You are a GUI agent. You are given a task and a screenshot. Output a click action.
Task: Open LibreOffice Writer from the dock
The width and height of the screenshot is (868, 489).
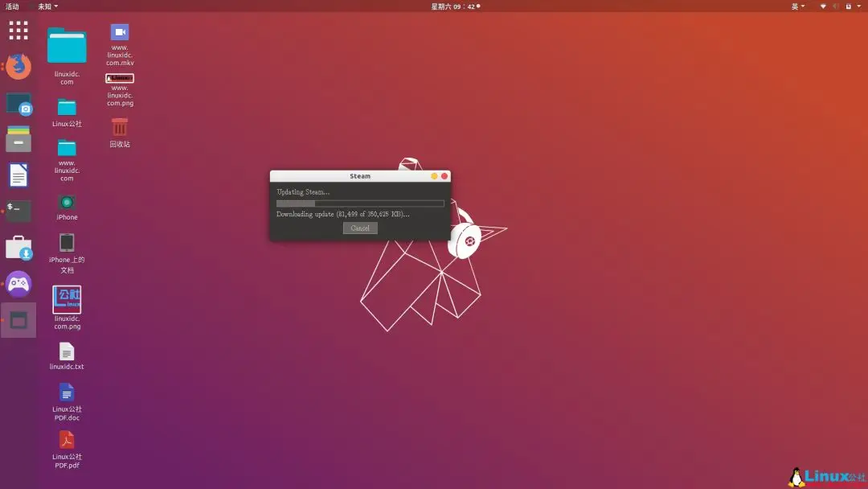pyautogui.click(x=18, y=175)
